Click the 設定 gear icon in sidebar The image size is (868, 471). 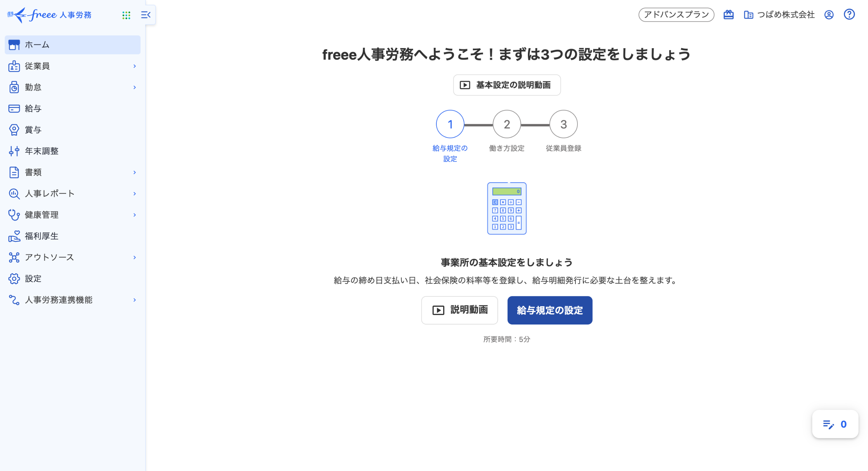point(14,278)
